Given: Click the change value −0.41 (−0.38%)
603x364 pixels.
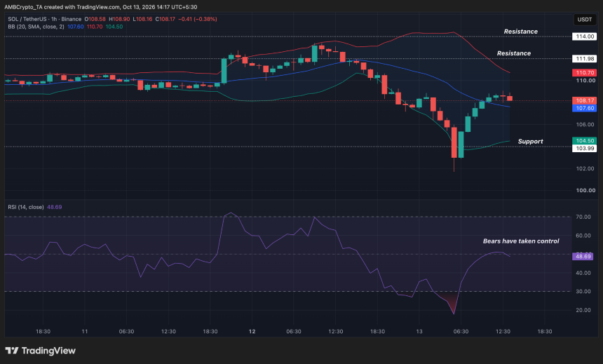Looking at the screenshot, I should [198, 19].
